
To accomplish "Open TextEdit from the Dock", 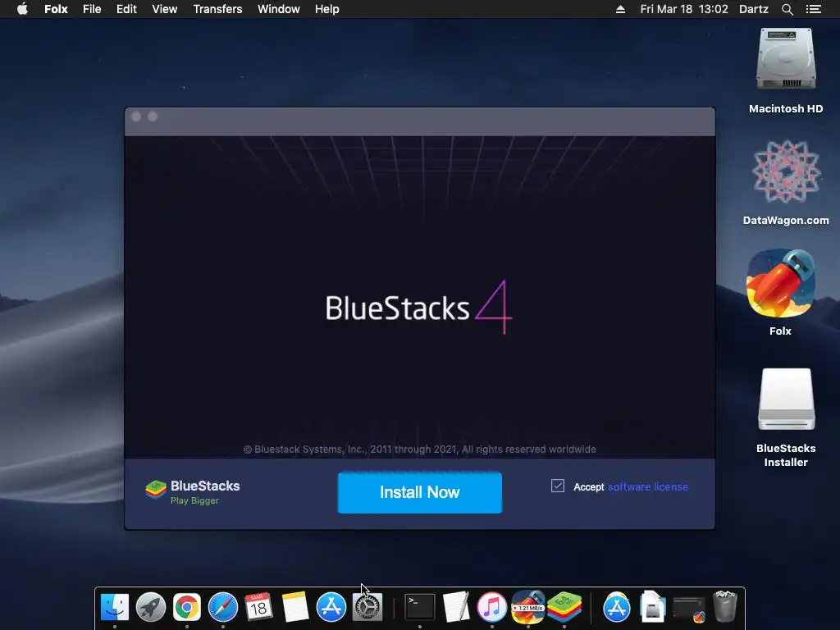I will click(456, 608).
